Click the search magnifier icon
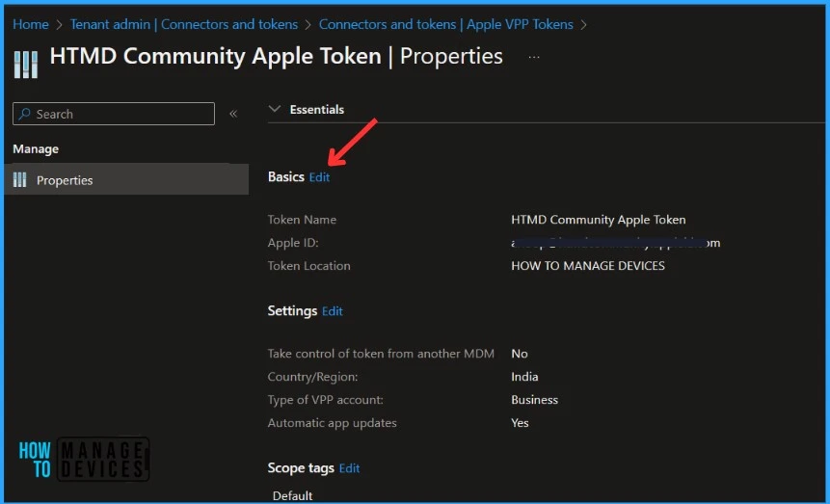Viewport: 830px width, 504px height. click(24, 114)
